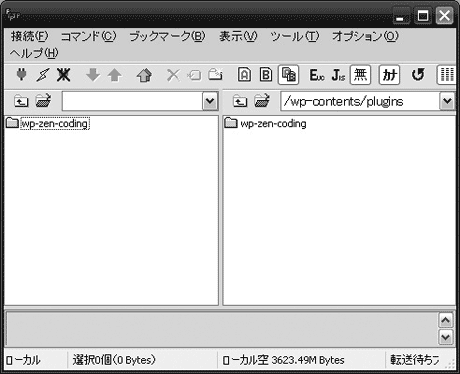
Task: Click the /wp-contents/plugins path field
Action: pyautogui.click(x=360, y=101)
